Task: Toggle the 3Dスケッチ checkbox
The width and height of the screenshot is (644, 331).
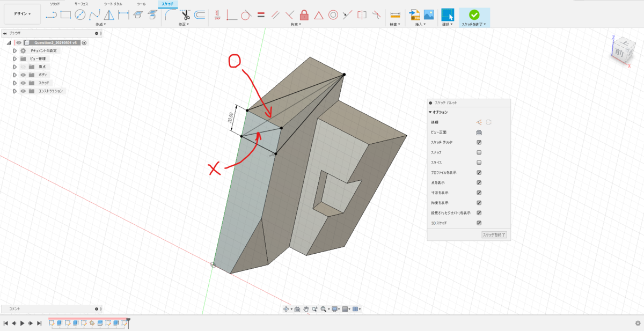Action: pyautogui.click(x=479, y=223)
